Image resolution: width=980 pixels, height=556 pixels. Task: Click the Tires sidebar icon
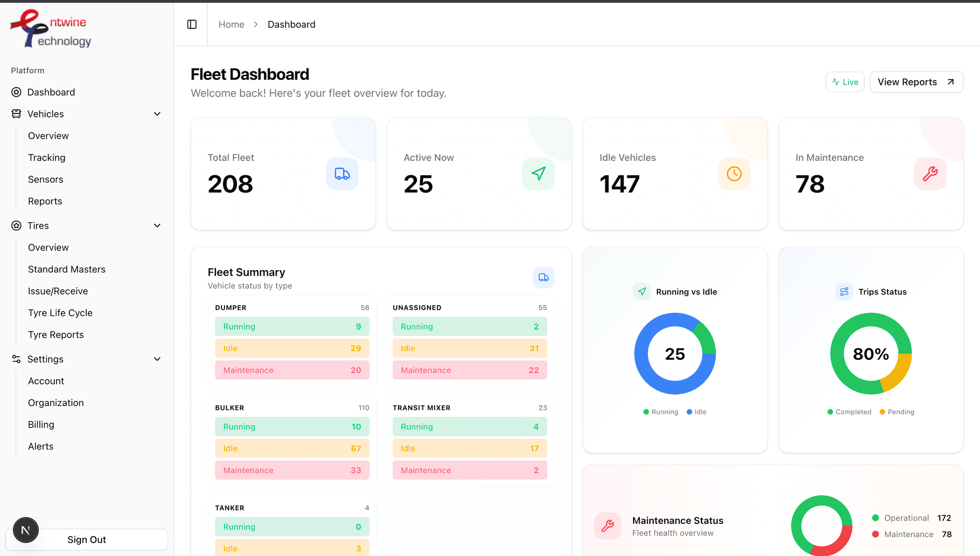16,226
